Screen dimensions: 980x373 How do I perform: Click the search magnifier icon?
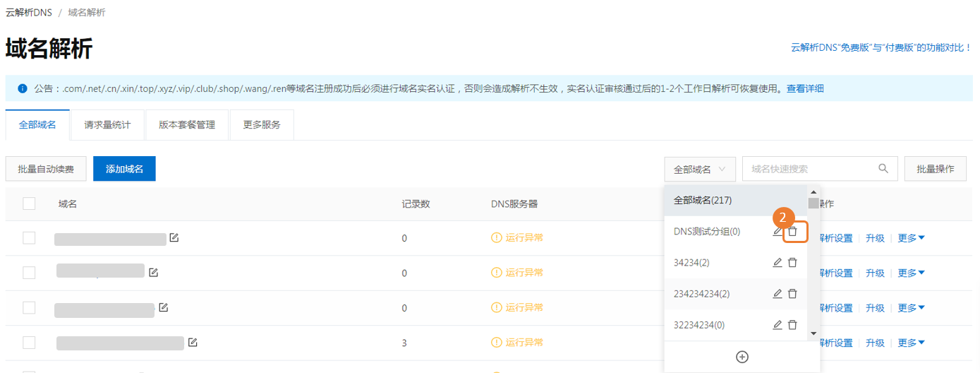[883, 168]
